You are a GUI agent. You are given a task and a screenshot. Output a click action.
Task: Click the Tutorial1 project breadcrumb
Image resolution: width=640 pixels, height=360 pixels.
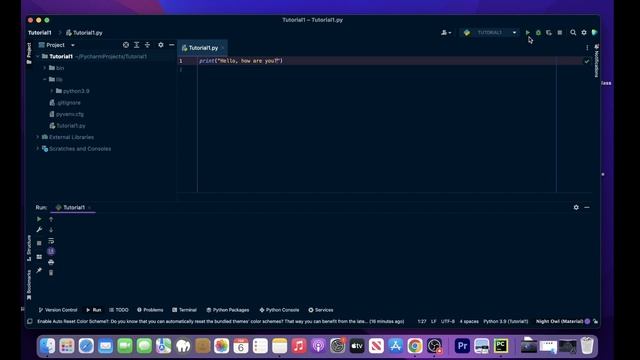click(x=40, y=33)
